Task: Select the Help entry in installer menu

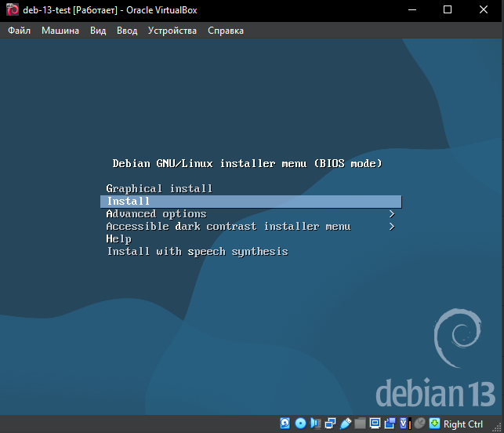Action: [118, 239]
